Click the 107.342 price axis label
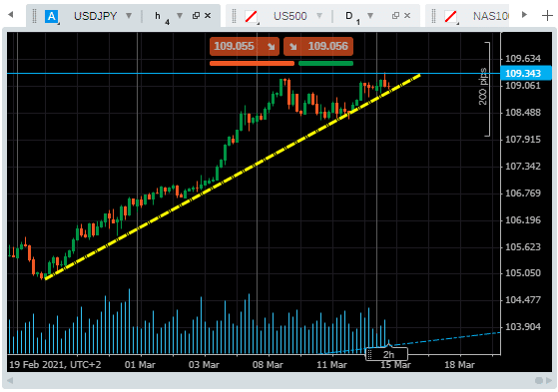Image resolution: width=558 pixels, height=392 pixels. [523, 167]
